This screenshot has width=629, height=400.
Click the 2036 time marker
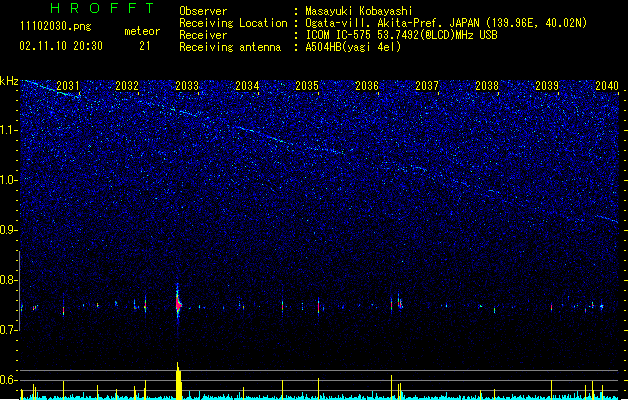[367, 86]
